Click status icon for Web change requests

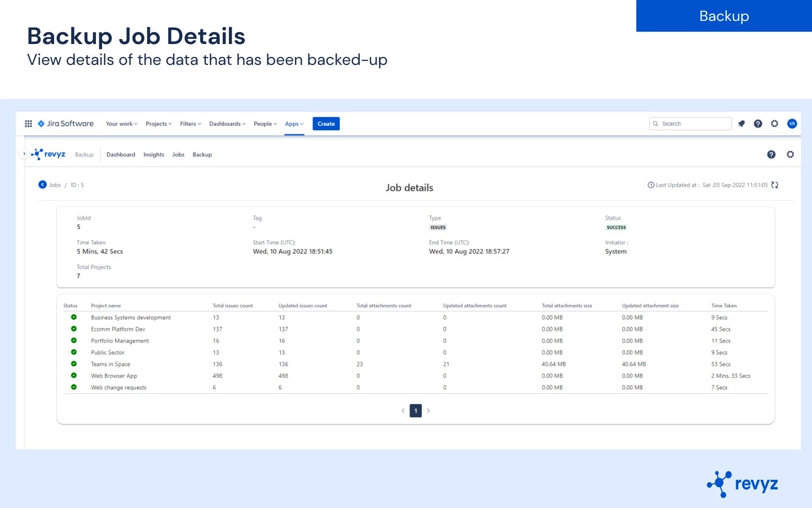pyautogui.click(x=74, y=387)
